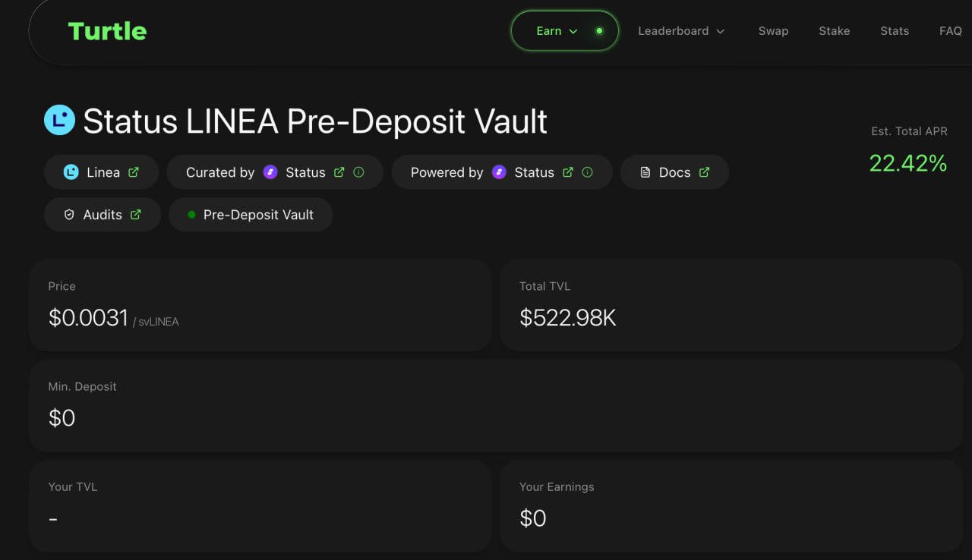Click the Est. Total APR 22.42% value

908,162
